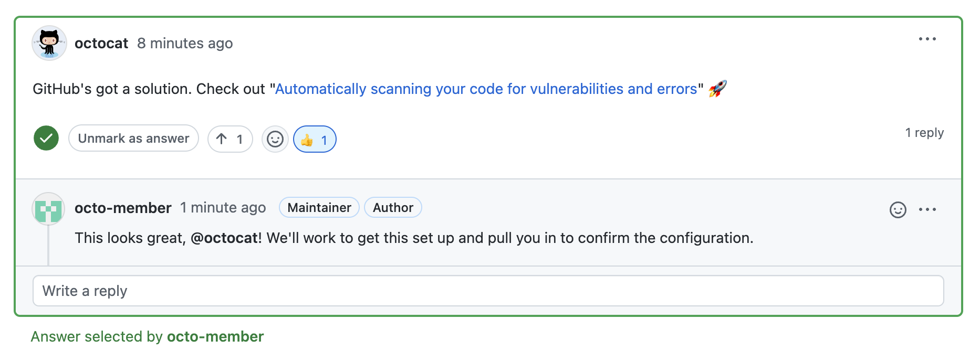Click the @octocat mention
Viewport: 980px width, 361px height.
[224, 238]
